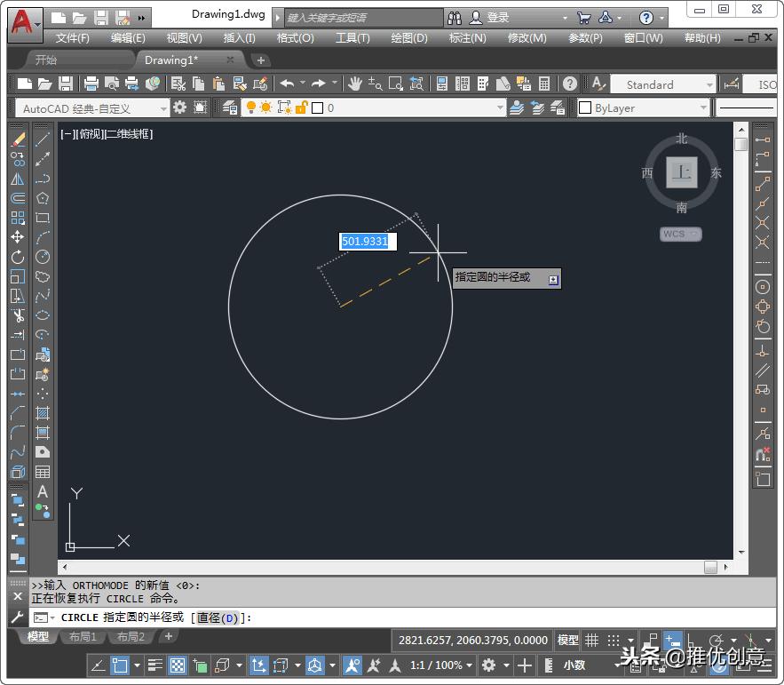Activate the Polygon drawing tool

pos(42,197)
